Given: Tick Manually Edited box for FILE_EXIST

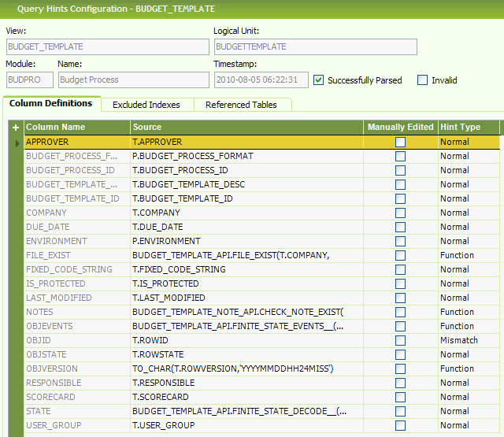Looking at the screenshot, I should tap(401, 256).
